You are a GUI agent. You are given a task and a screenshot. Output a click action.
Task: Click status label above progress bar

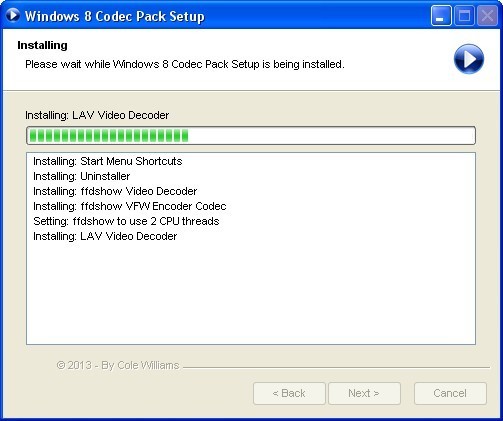(97, 115)
